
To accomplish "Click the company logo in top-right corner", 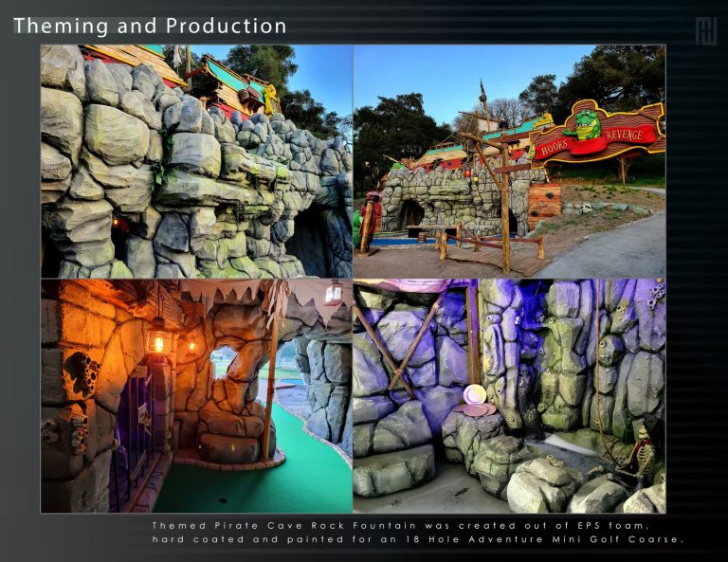I will coord(704,30).
